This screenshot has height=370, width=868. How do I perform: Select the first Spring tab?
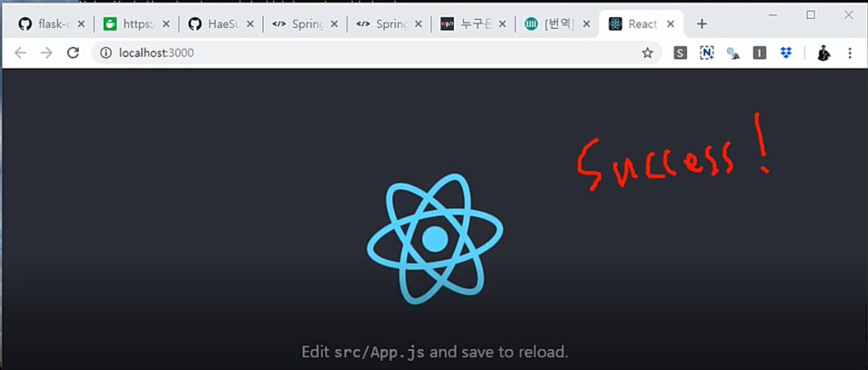click(x=305, y=24)
